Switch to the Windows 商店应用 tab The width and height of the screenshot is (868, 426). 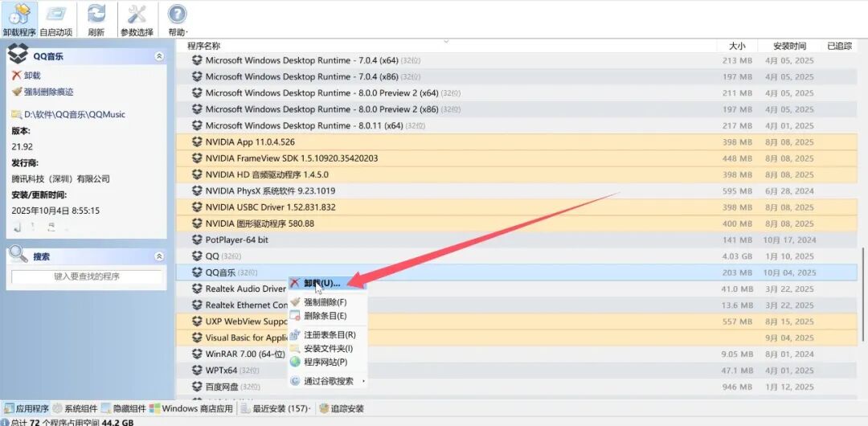click(191, 409)
